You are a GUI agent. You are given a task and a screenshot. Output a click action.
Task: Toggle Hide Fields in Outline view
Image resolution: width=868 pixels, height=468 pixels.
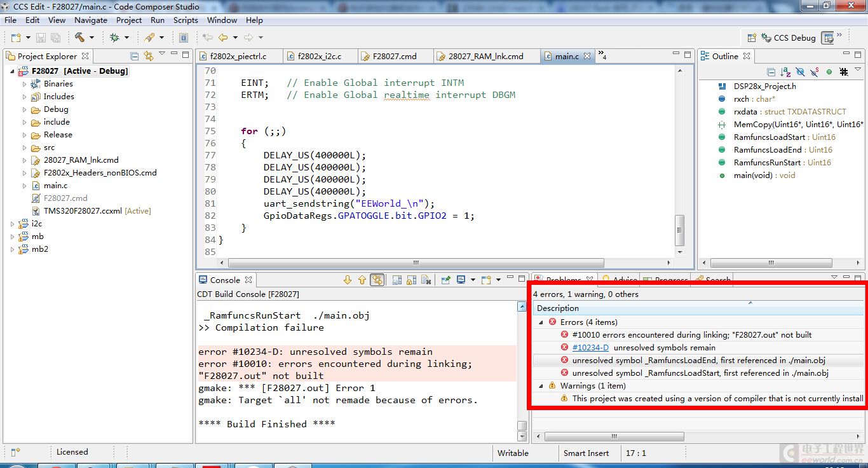pyautogui.click(x=800, y=72)
